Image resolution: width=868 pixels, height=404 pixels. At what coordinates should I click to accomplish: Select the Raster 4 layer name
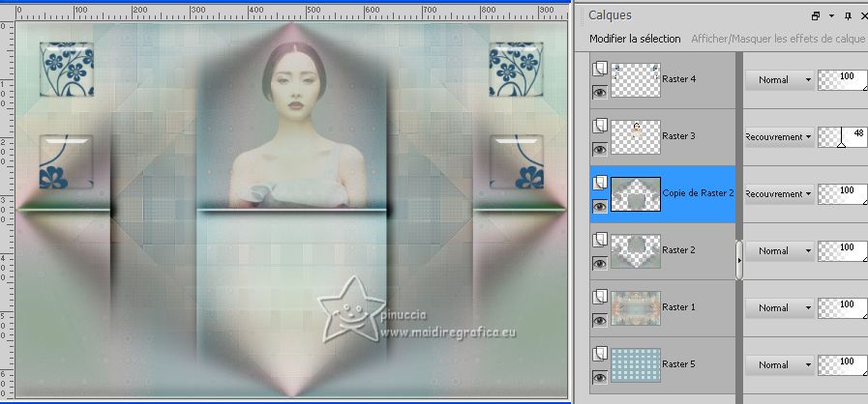(678, 79)
